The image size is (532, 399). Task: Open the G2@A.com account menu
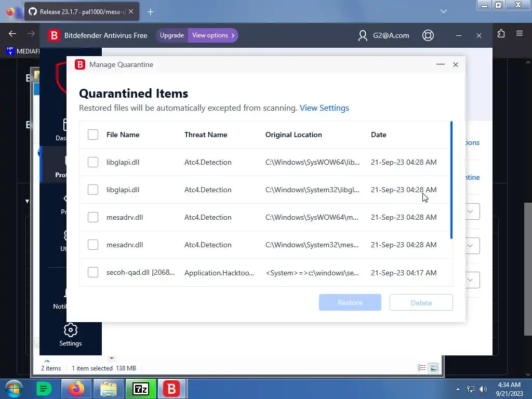[x=383, y=35]
